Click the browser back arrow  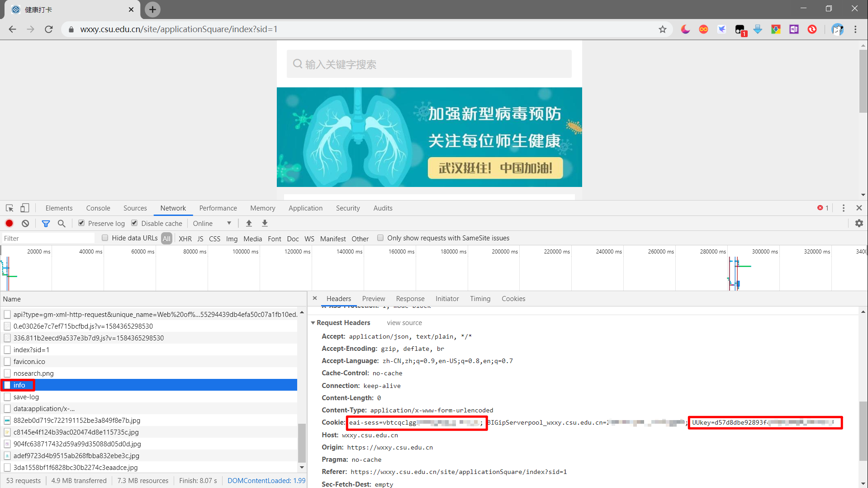coord(12,29)
